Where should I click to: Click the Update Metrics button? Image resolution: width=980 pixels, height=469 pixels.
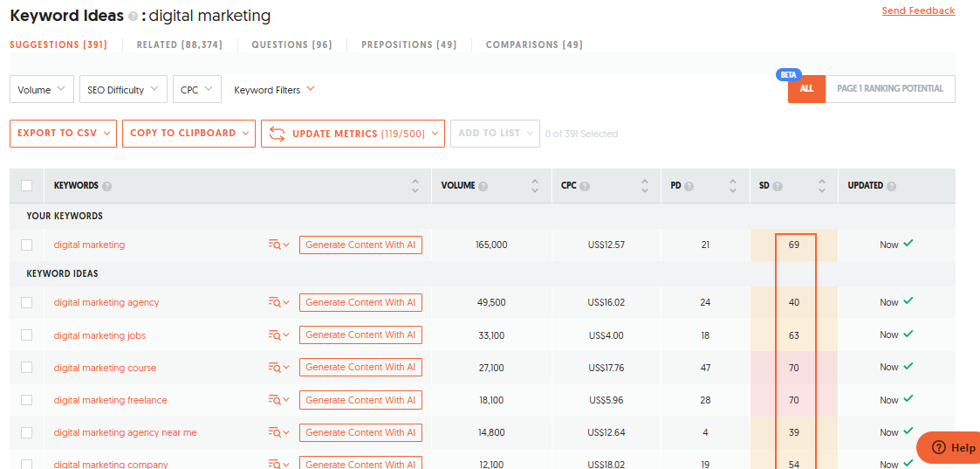pos(353,134)
